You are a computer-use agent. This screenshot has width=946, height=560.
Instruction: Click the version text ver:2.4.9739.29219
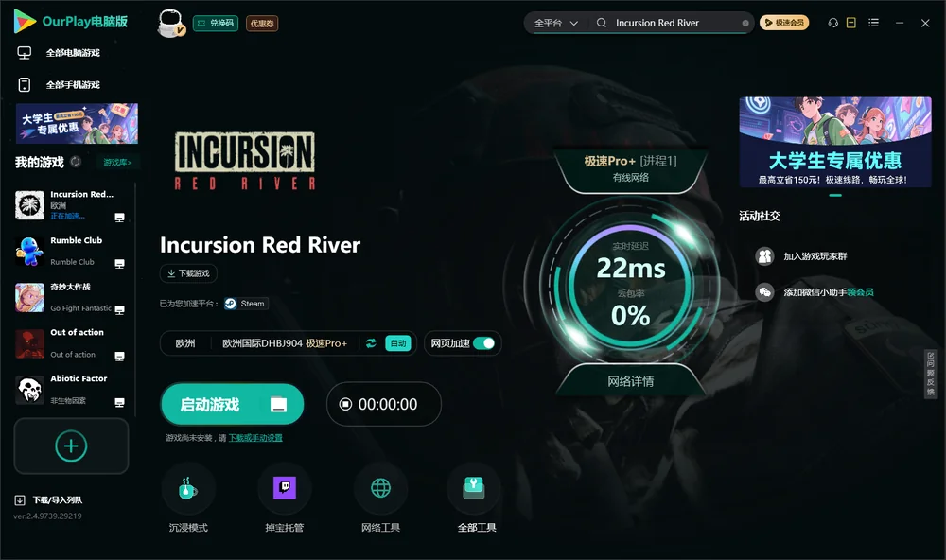tap(47, 516)
